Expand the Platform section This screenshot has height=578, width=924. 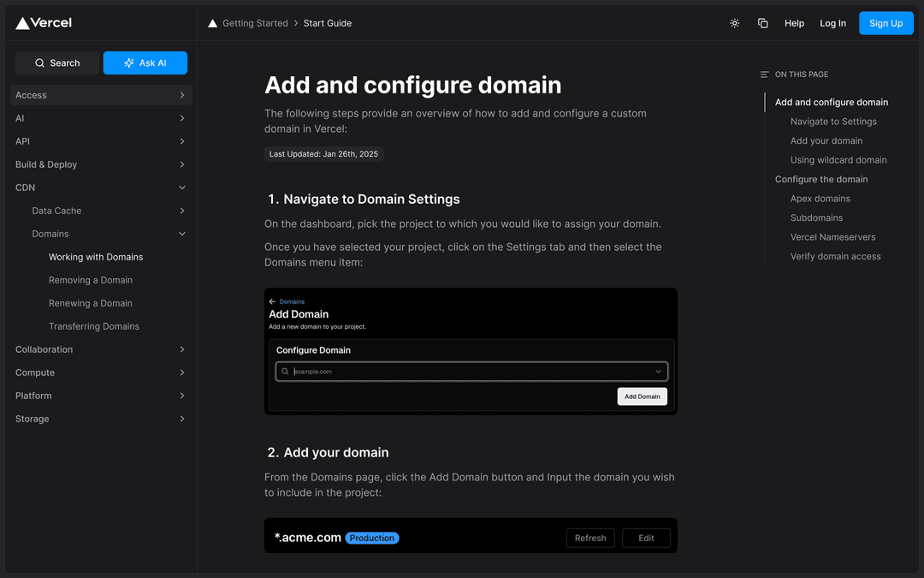[101, 396]
